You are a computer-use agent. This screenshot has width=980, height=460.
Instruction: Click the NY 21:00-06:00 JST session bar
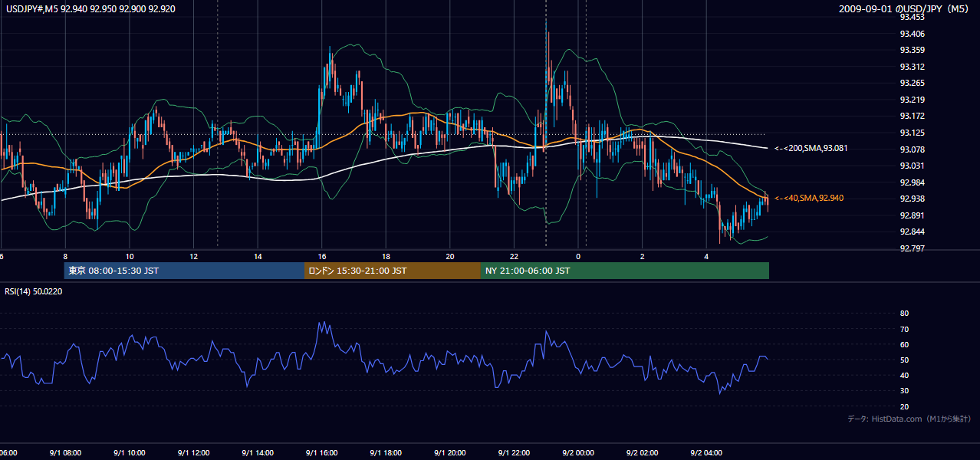click(x=625, y=271)
